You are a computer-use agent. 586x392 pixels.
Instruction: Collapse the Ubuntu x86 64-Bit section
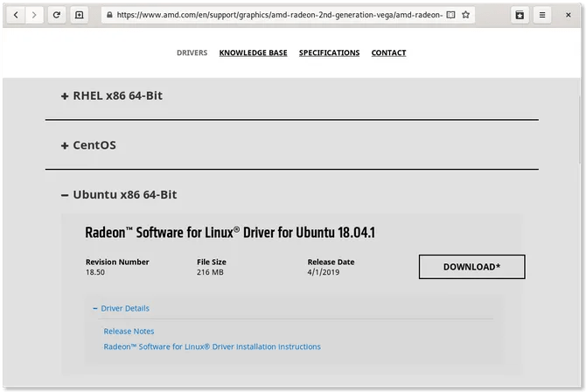coord(119,194)
